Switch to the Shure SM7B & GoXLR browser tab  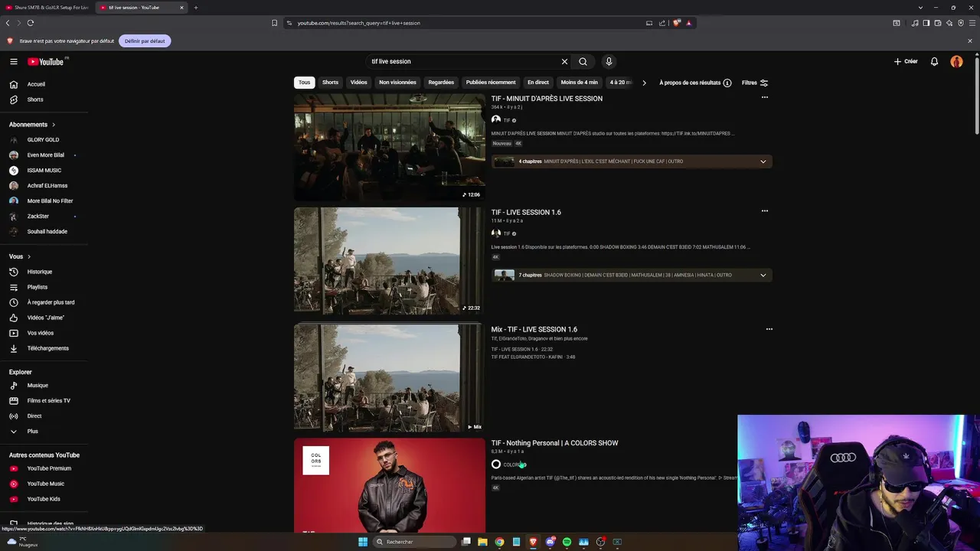click(47, 8)
